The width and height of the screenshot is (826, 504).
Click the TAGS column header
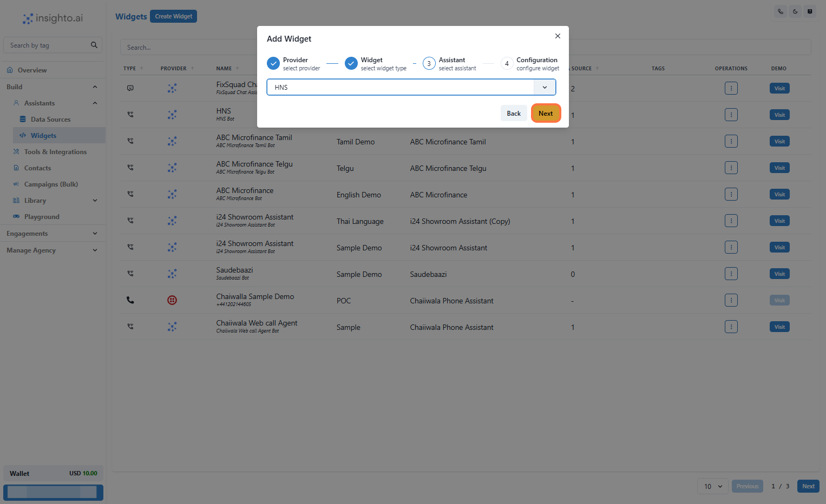(658, 69)
